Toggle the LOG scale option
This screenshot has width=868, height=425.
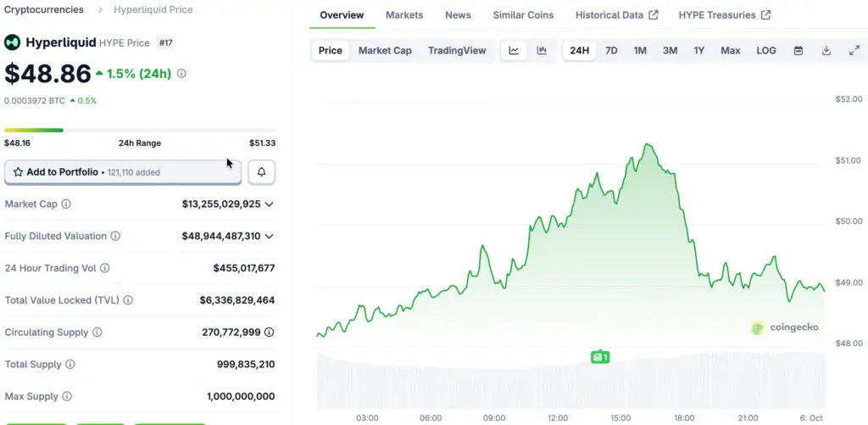[765, 51]
